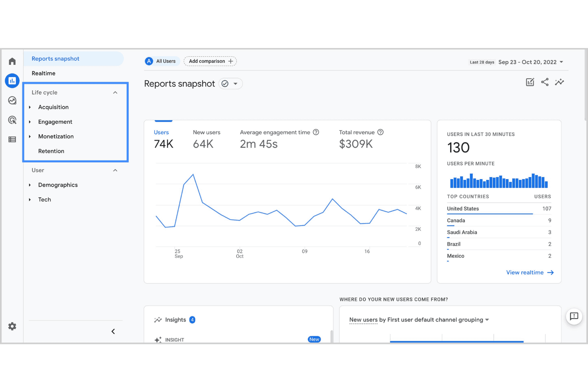Image resolution: width=588 pixels, height=392 pixels.
Task: Click the New users dimension label under new users card
Action: (364, 320)
